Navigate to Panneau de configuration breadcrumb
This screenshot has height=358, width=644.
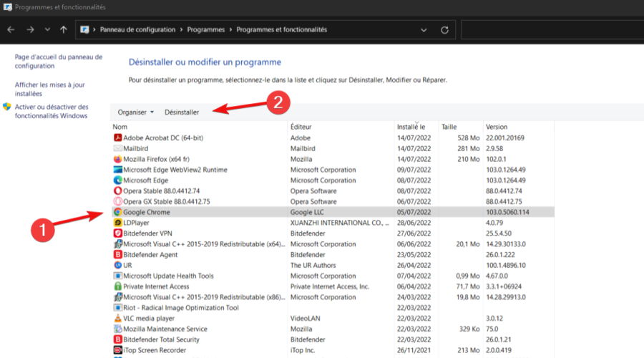[137, 29]
